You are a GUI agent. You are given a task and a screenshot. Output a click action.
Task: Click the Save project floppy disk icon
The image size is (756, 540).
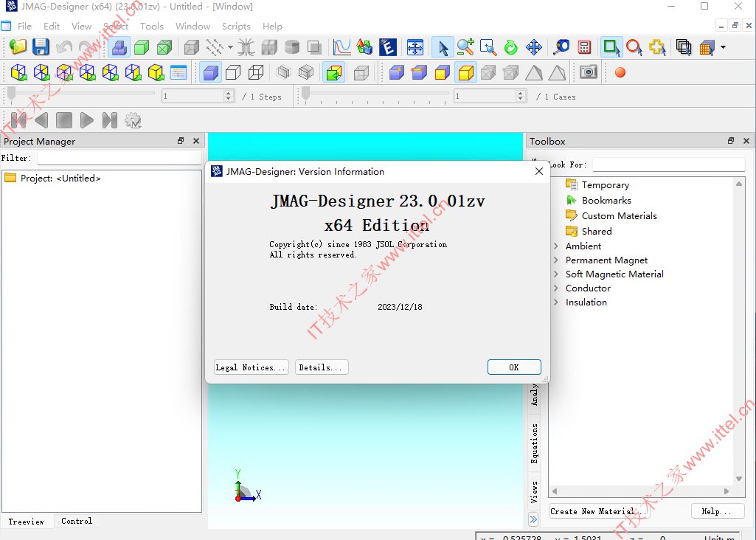pyautogui.click(x=41, y=47)
